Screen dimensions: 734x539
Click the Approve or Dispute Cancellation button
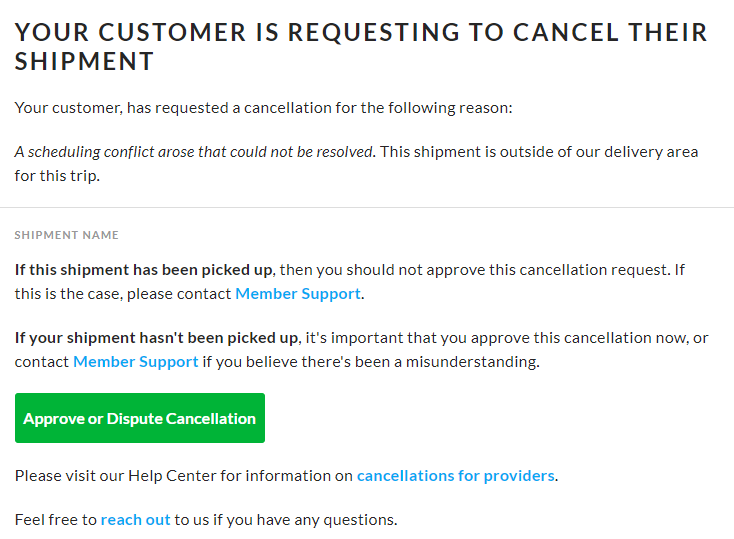click(x=140, y=418)
